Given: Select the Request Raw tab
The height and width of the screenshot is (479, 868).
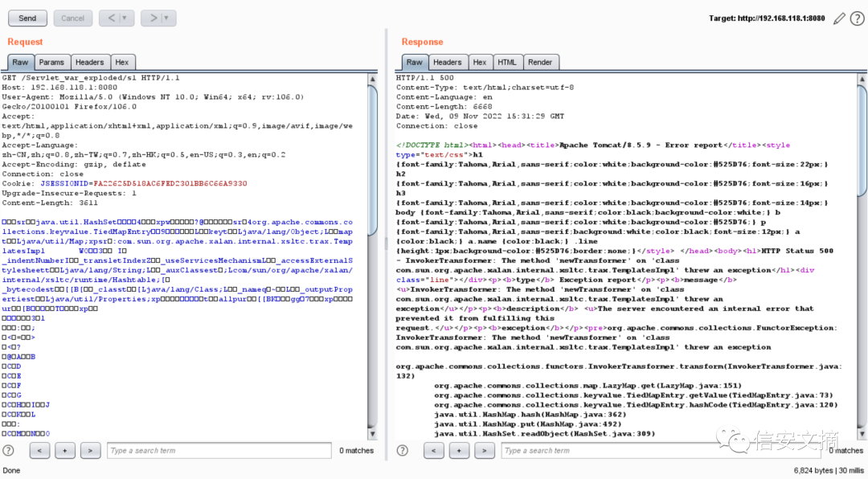Looking at the screenshot, I should (20, 62).
